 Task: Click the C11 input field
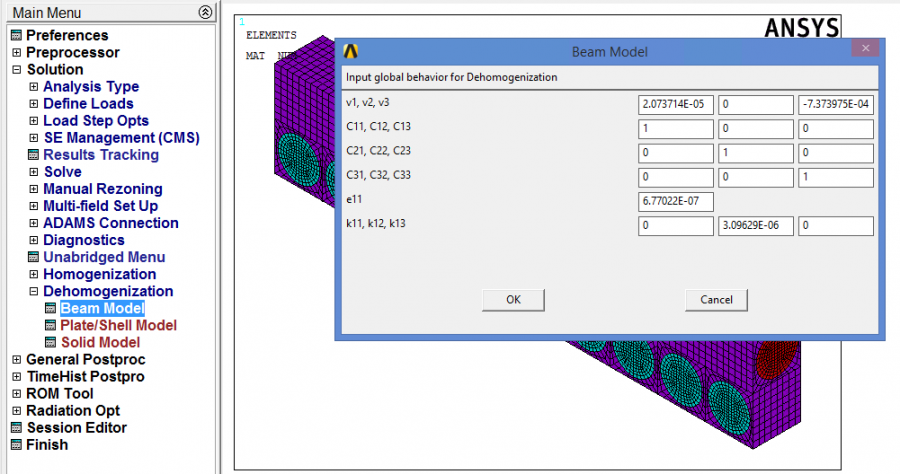pyautogui.click(x=676, y=129)
